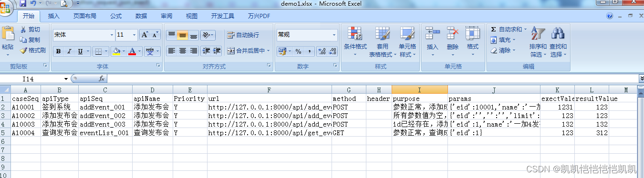Screen dimensions: 644x178
Task: Open conditional formatting (条件格式)
Action: click(x=355, y=42)
